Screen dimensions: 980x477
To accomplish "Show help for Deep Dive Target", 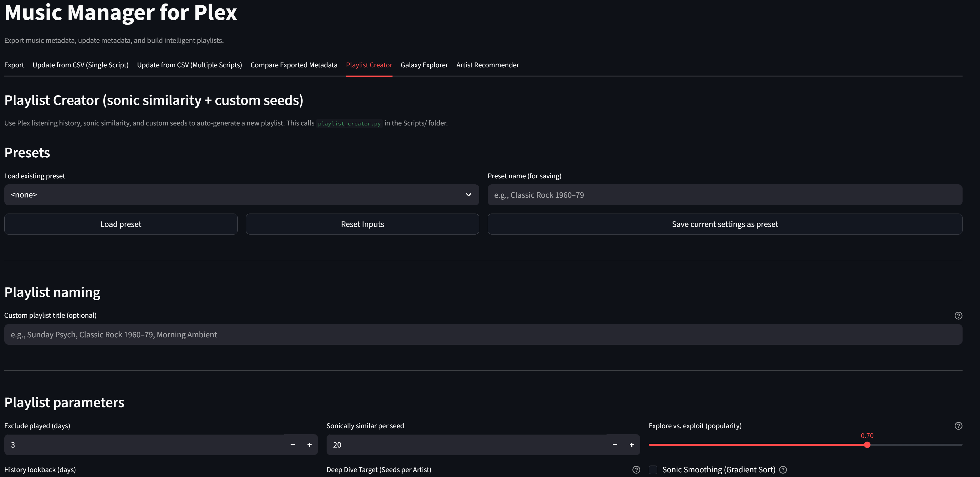I will point(636,469).
